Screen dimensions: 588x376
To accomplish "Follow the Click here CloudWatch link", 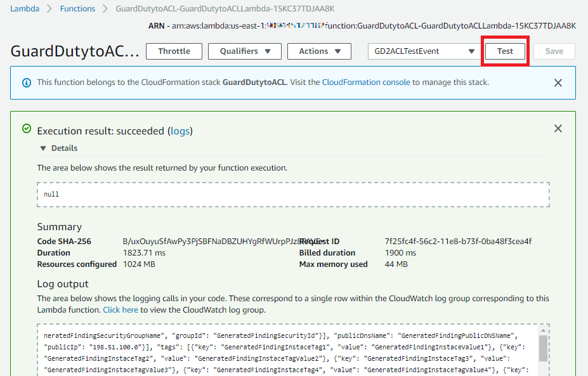I will pyautogui.click(x=121, y=310).
